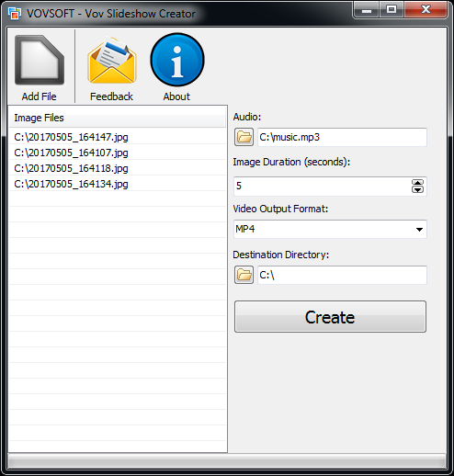Screen dimensions: 454x476
Task: Increase image duration with up arrow
Action: point(417,183)
